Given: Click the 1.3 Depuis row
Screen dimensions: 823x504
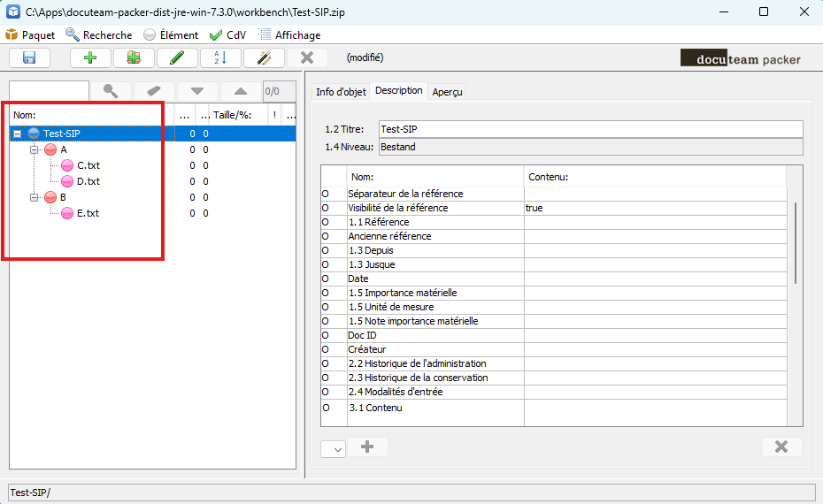Looking at the screenshot, I should click(554, 251).
